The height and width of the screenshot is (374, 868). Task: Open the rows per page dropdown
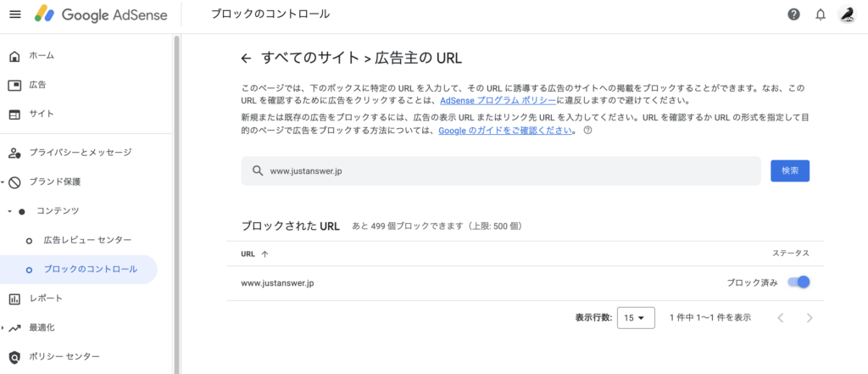[x=636, y=318]
